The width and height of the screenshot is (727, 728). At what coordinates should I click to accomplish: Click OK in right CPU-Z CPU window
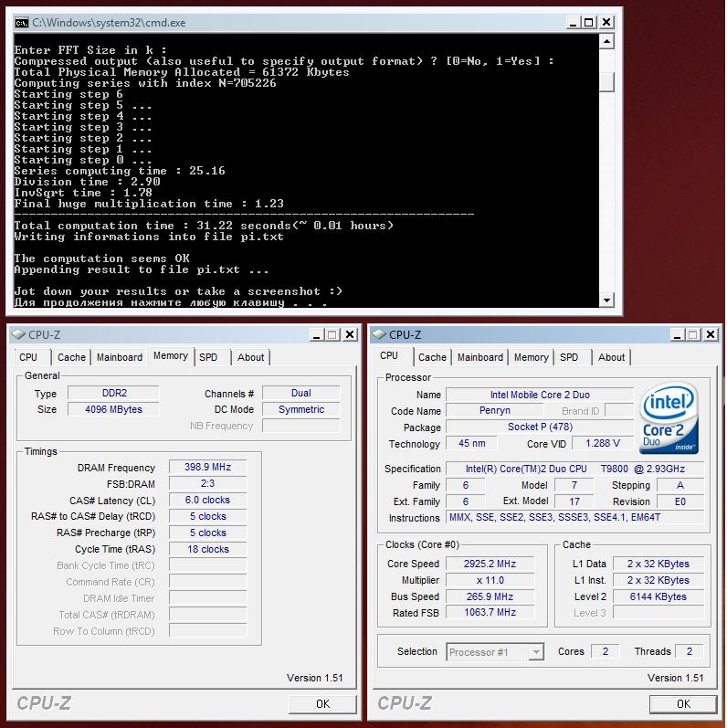coord(683,704)
